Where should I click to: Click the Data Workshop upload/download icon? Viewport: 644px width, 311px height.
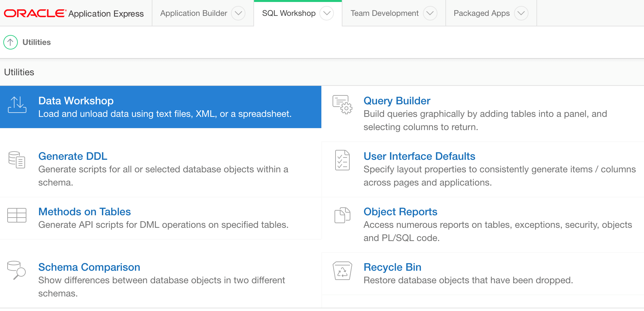[17, 105]
